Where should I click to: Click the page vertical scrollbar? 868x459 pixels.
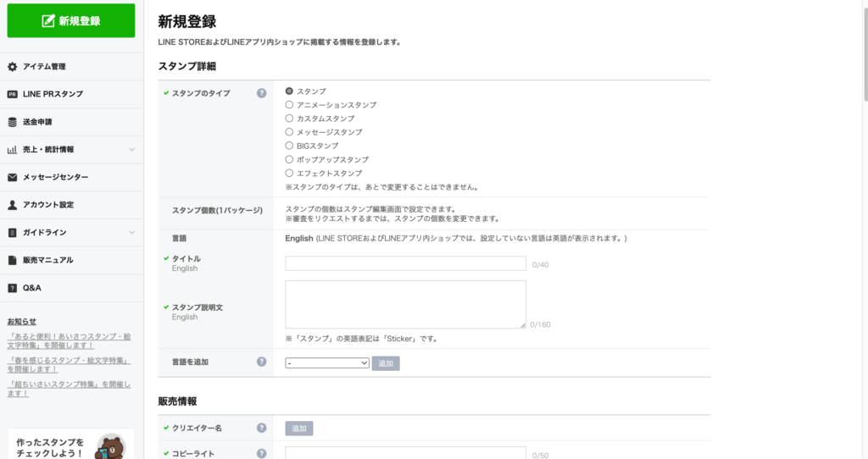pyautogui.click(x=865, y=53)
